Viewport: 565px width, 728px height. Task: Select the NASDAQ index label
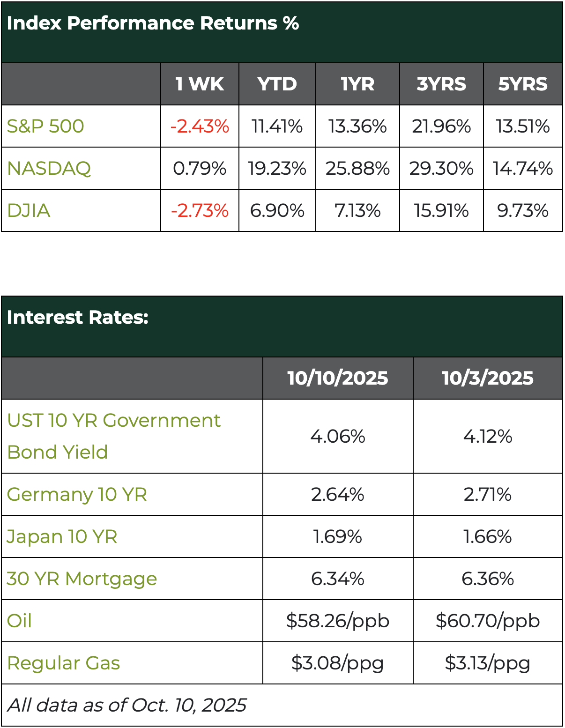pyautogui.click(x=49, y=168)
